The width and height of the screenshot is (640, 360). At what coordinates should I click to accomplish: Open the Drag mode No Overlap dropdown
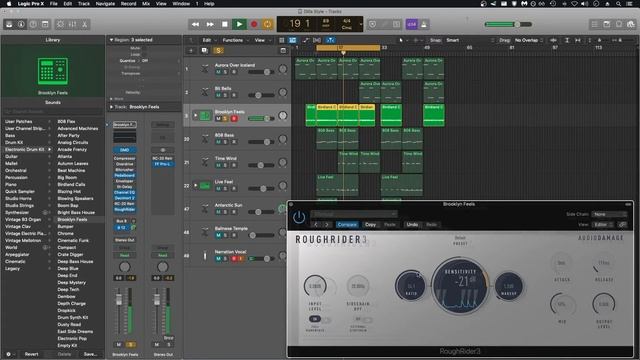[529, 40]
